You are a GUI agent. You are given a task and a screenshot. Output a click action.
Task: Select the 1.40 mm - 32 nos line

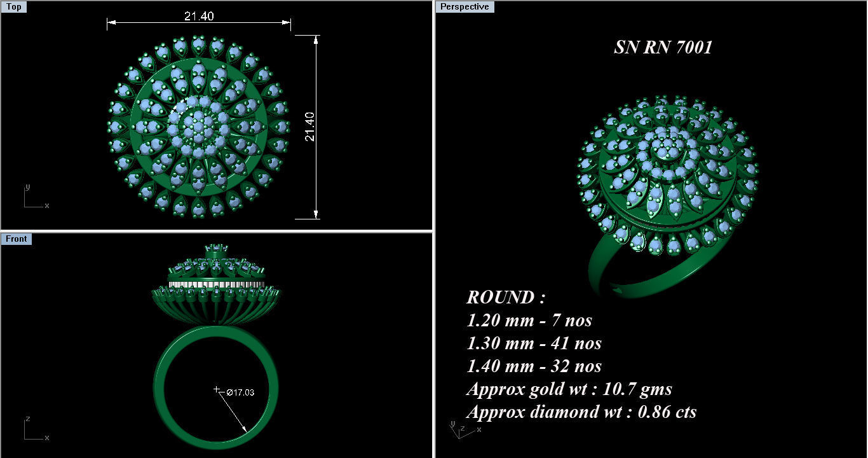pos(534,366)
